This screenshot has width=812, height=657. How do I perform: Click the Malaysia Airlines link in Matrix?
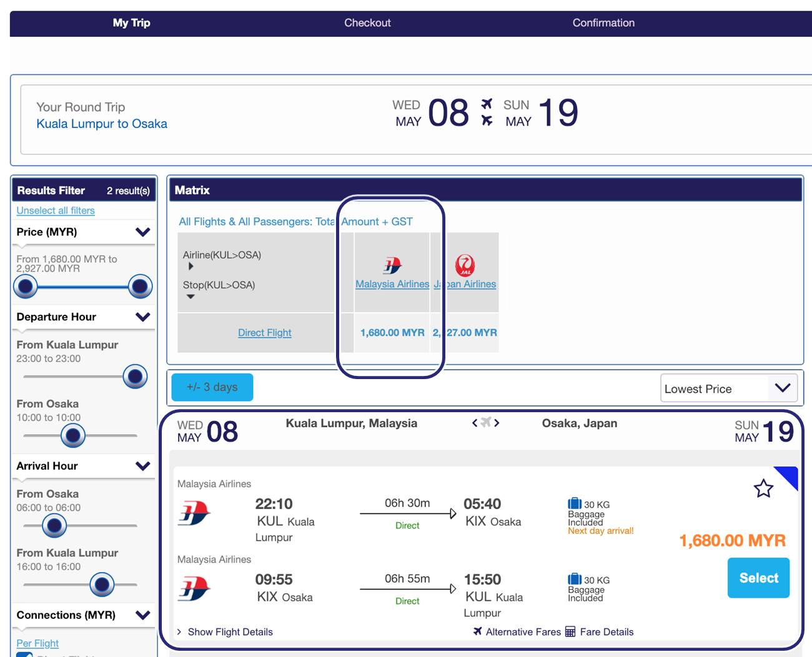click(x=392, y=284)
